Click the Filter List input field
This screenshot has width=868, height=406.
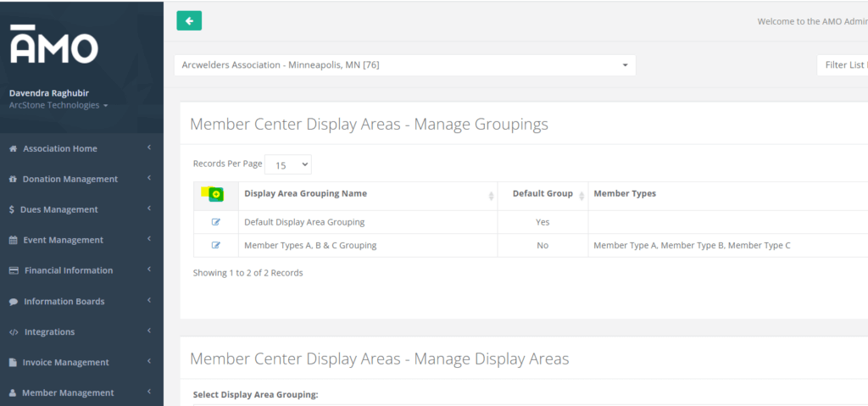(842, 65)
